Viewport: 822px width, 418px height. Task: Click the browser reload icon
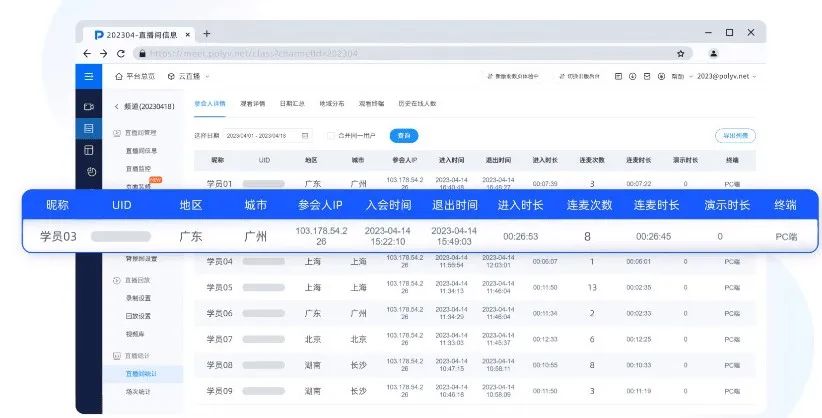(121, 54)
